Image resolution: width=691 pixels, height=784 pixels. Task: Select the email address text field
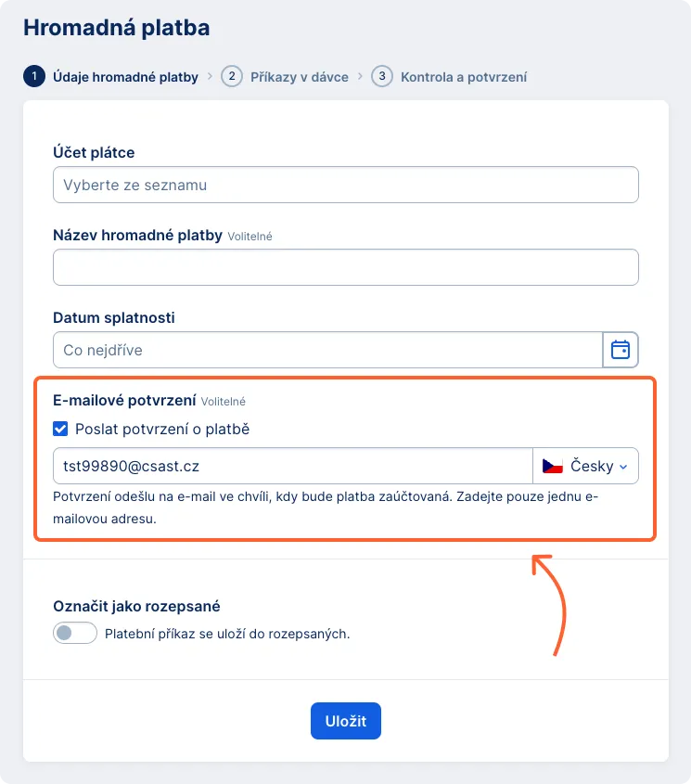(x=292, y=465)
